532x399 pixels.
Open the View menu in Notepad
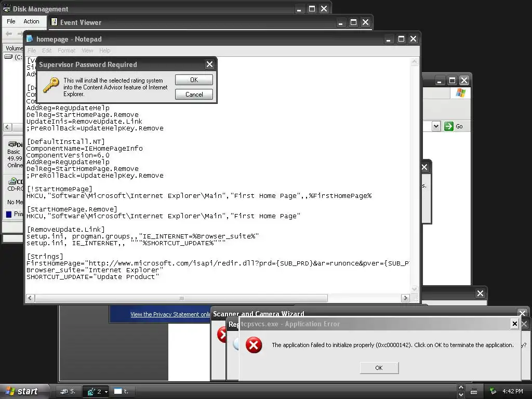87,50
